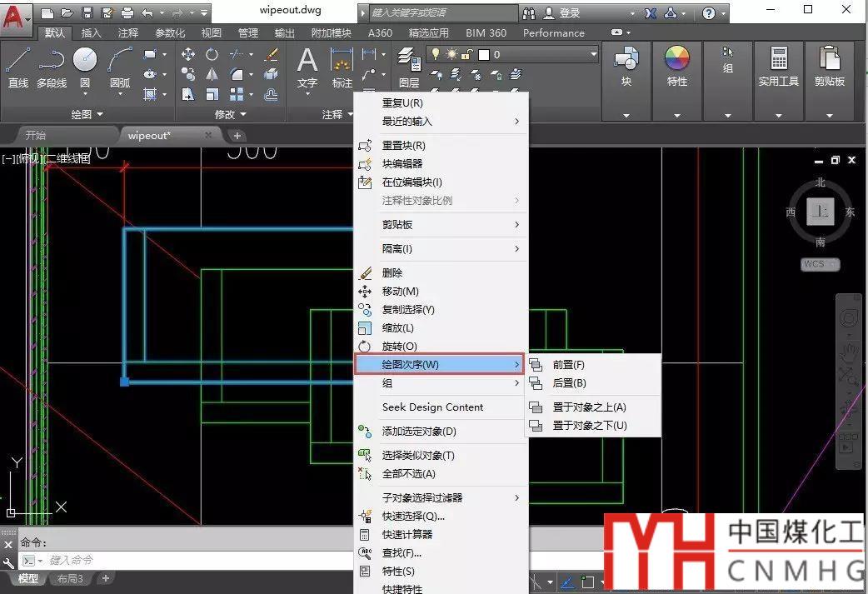Viewport: 868px width, 594px height.
Task: Select the Line (直线) drawing tool
Action: 18,66
